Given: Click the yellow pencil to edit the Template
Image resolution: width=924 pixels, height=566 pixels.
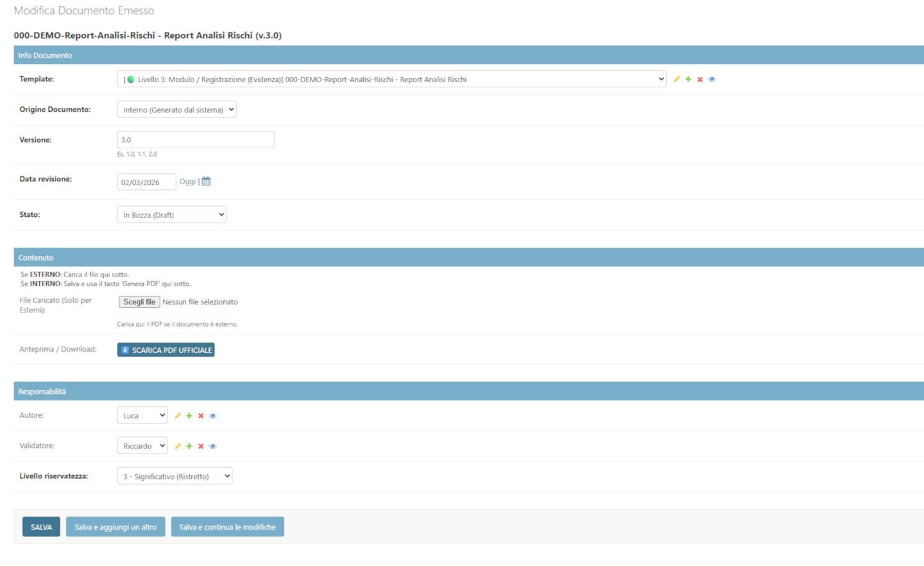Looking at the screenshot, I should 677,79.
